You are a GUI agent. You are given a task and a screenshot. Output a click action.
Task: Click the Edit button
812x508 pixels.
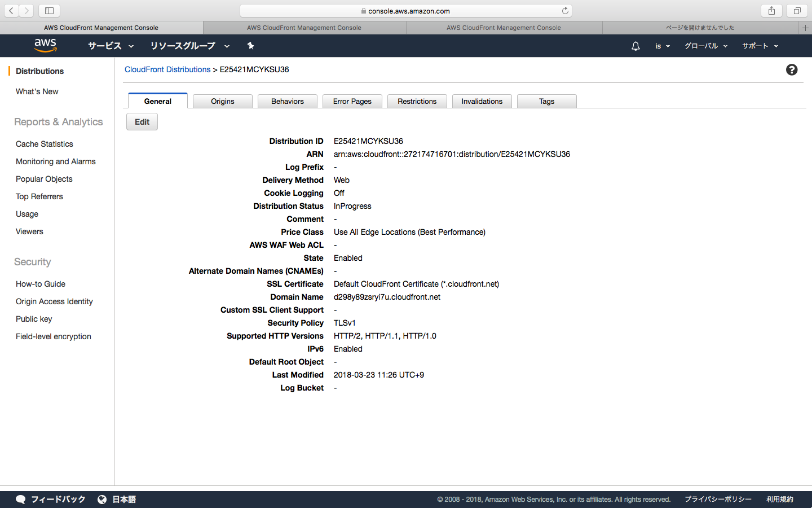[x=142, y=122]
